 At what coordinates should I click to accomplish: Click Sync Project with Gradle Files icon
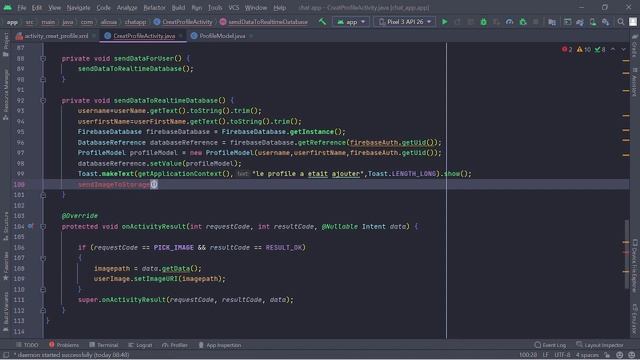coord(580,22)
